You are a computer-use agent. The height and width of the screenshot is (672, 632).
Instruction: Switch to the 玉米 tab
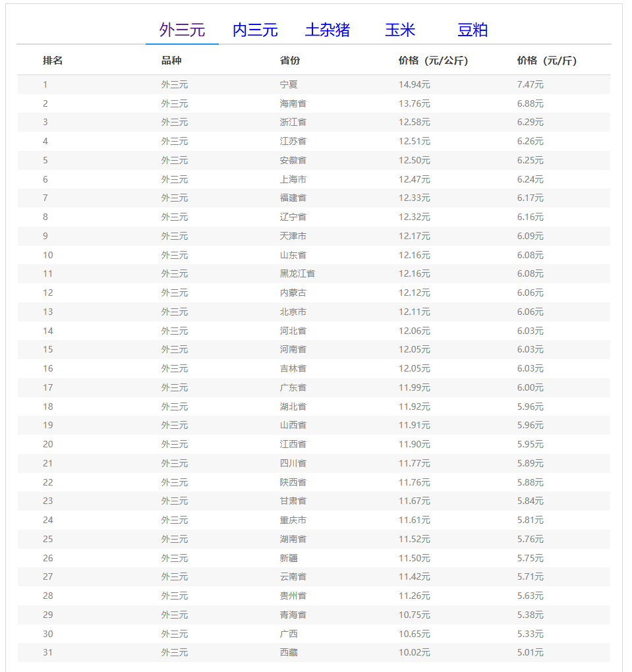coord(400,30)
